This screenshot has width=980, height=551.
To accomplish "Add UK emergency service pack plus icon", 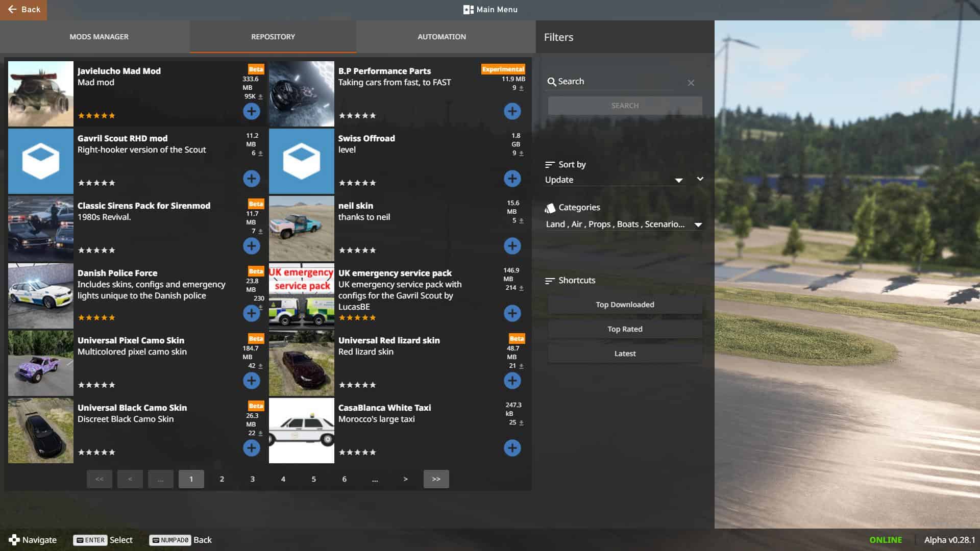I will [x=512, y=313].
